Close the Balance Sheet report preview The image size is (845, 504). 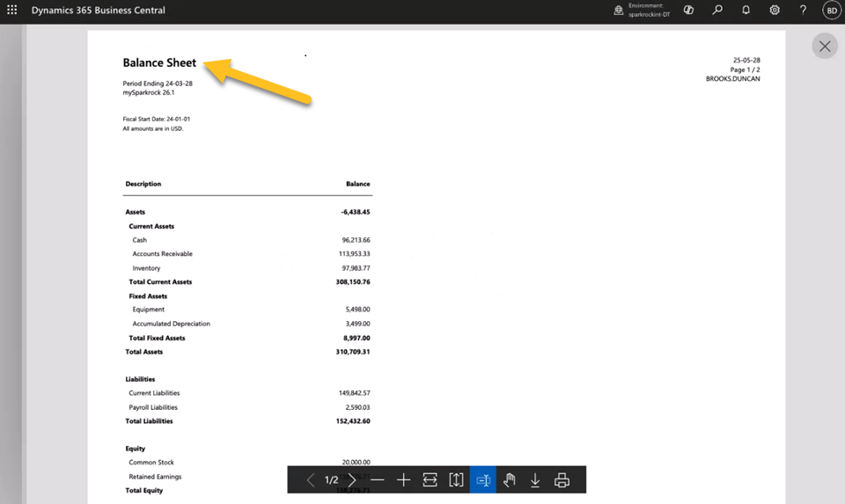[x=824, y=47]
